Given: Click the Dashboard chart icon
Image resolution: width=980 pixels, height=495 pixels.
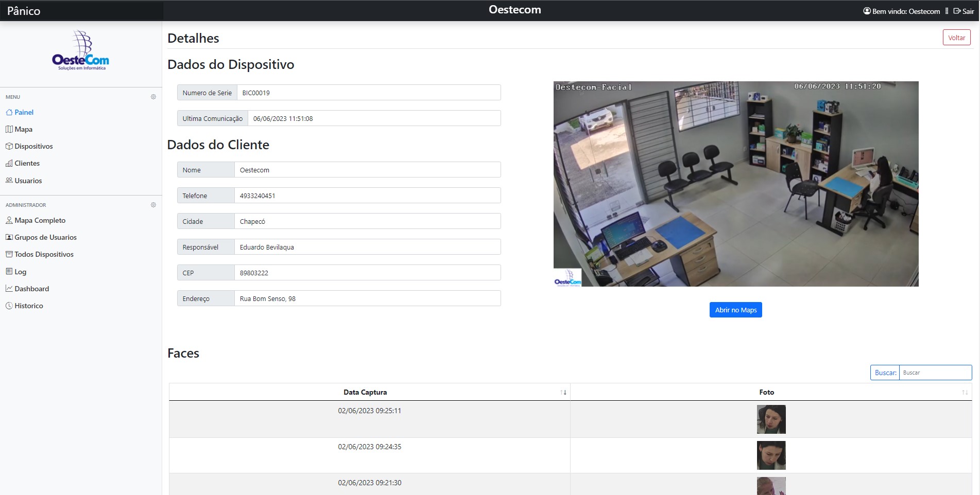Looking at the screenshot, I should [9, 289].
